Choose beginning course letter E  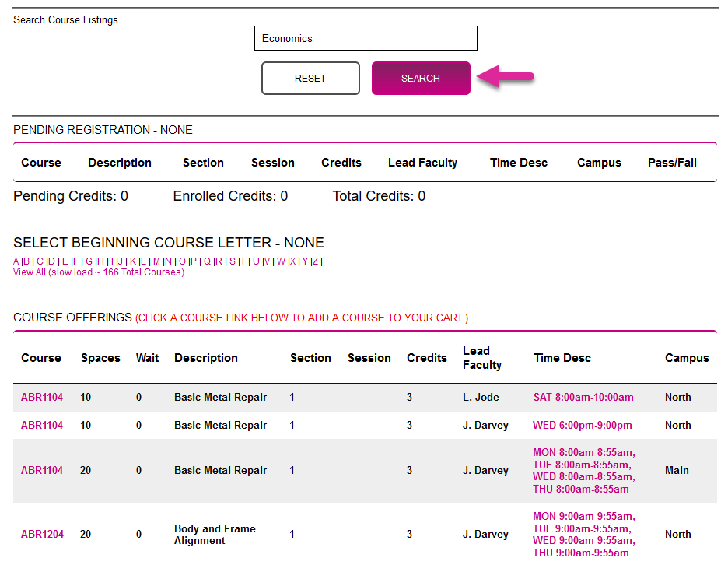click(x=65, y=261)
